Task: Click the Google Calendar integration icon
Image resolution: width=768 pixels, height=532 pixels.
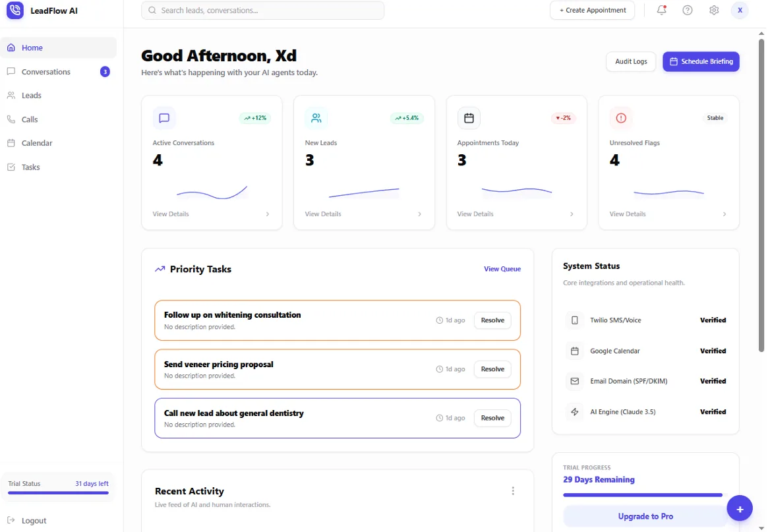Action: coord(575,351)
